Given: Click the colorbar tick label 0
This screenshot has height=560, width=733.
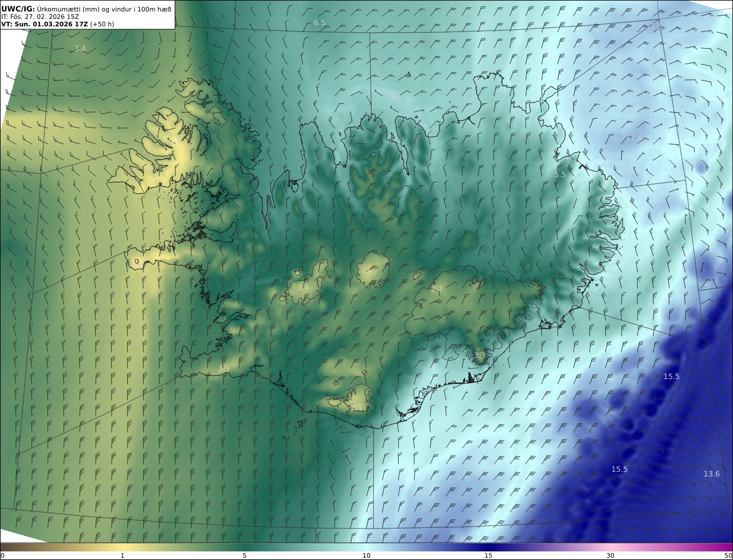Looking at the screenshot, I should coord(2,555).
